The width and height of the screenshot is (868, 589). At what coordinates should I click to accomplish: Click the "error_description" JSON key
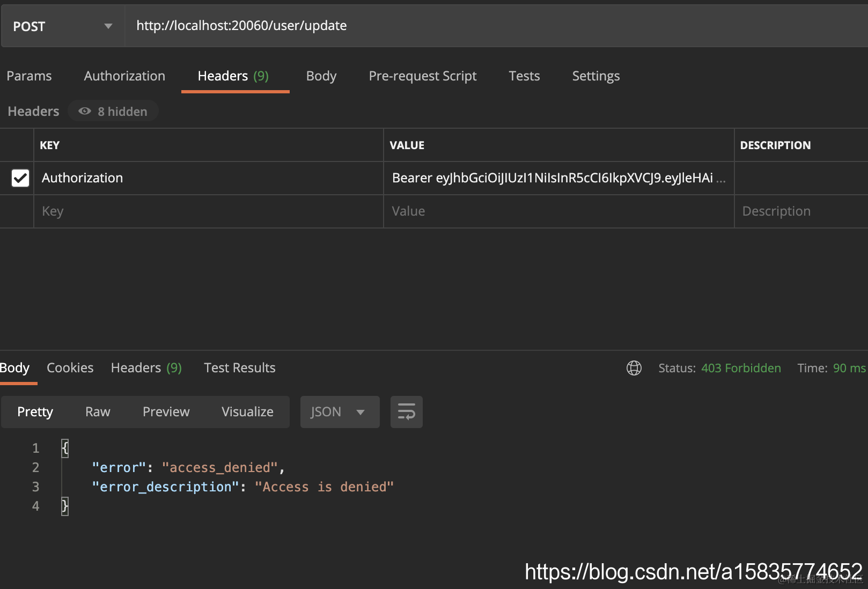tap(165, 487)
